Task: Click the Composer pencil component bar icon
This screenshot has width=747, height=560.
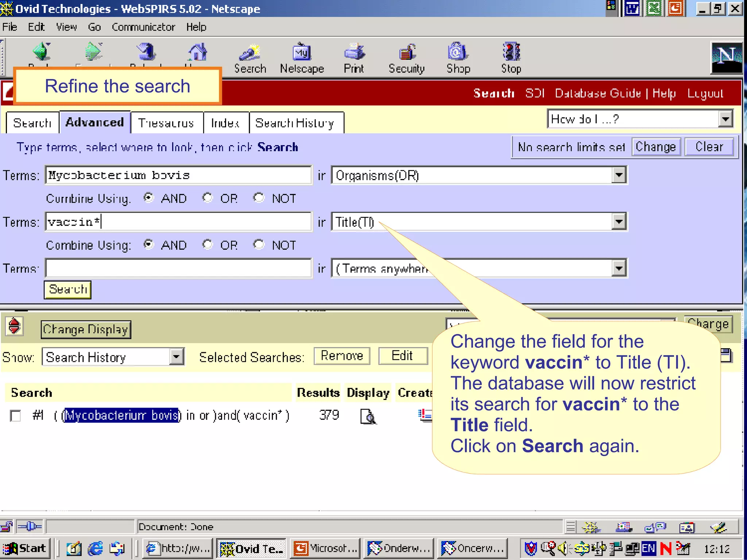Action: (719, 527)
